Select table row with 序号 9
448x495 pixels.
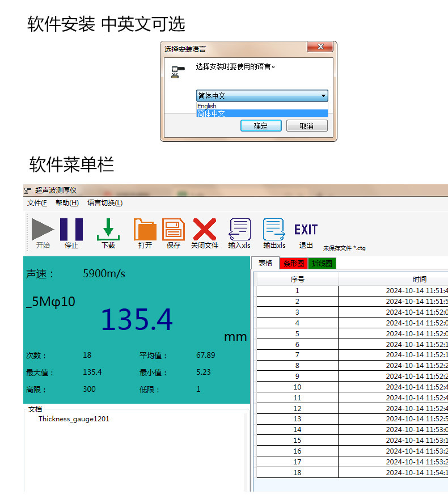tap(352, 376)
